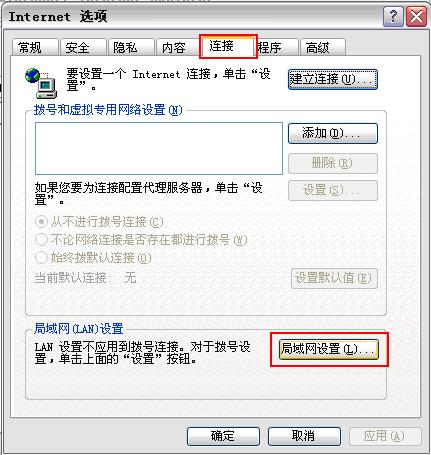Screen dimensions: 431x455
Task: Click the Internet connection globe computer icon
Action: [41, 83]
